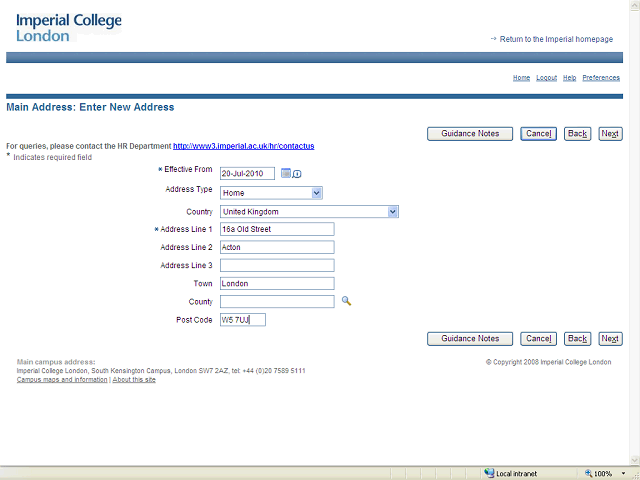Click the Logout link
The height and width of the screenshot is (480, 640).
[546, 77]
